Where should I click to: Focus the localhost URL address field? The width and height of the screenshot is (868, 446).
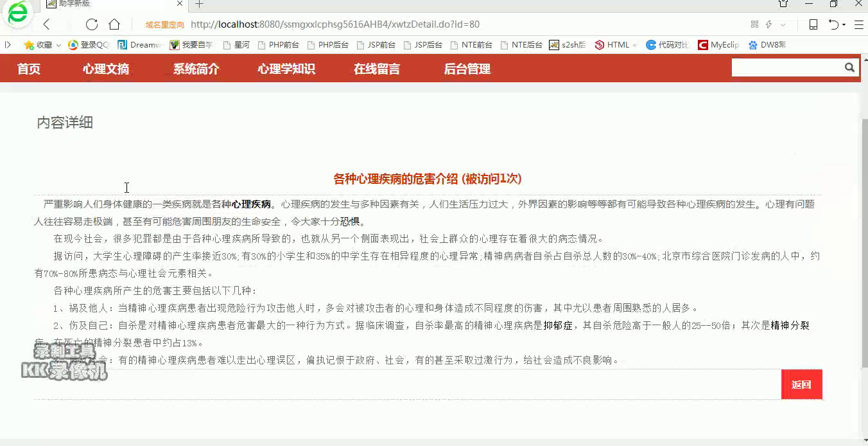(x=335, y=24)
